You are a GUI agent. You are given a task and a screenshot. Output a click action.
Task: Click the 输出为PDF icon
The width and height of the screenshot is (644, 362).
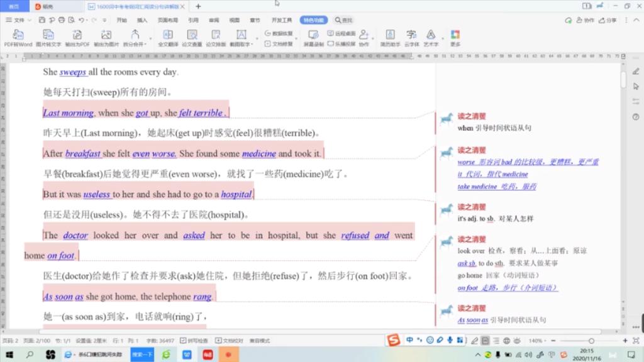[x=77, y=35]
